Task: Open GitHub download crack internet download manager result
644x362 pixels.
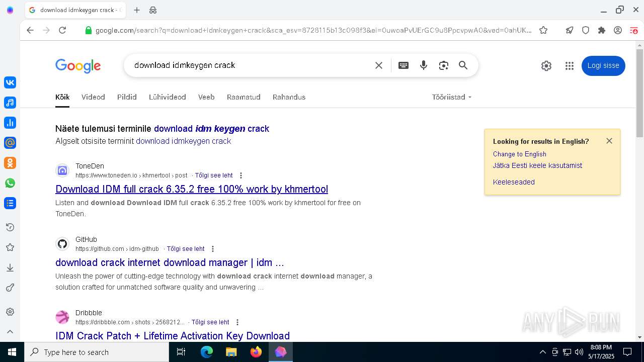Action: click(x=170, y=262)
